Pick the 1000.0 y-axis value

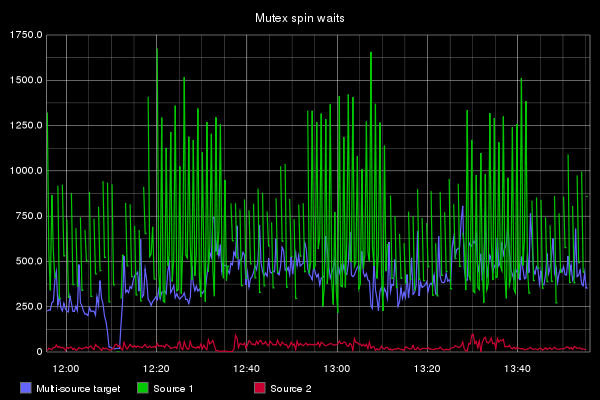pos(24,171)
